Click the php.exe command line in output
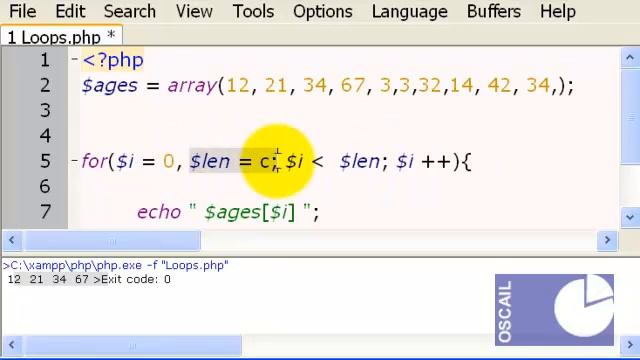 pos(116,265)
